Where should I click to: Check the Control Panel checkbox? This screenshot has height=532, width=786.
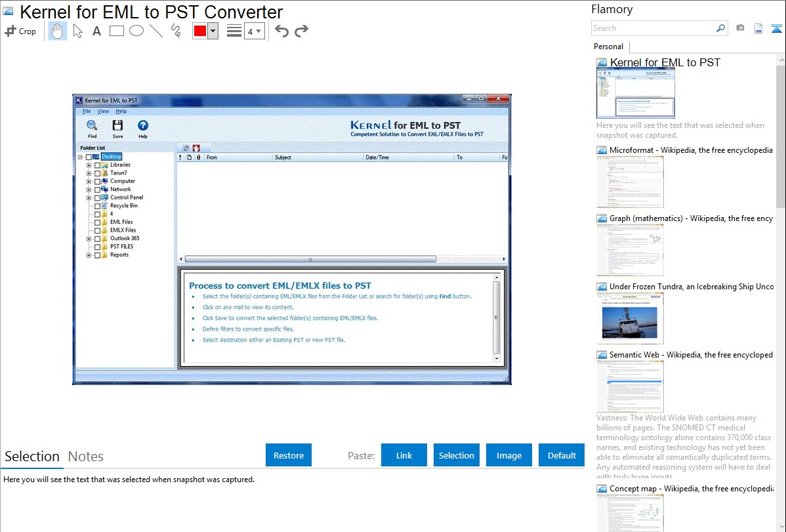pos(97,198)
